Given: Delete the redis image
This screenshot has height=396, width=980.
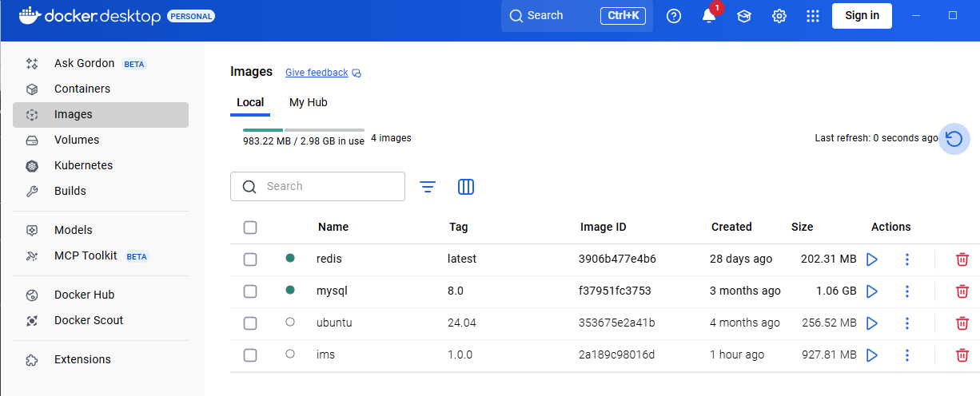Looking at the screenshot, I should (962, 259).
